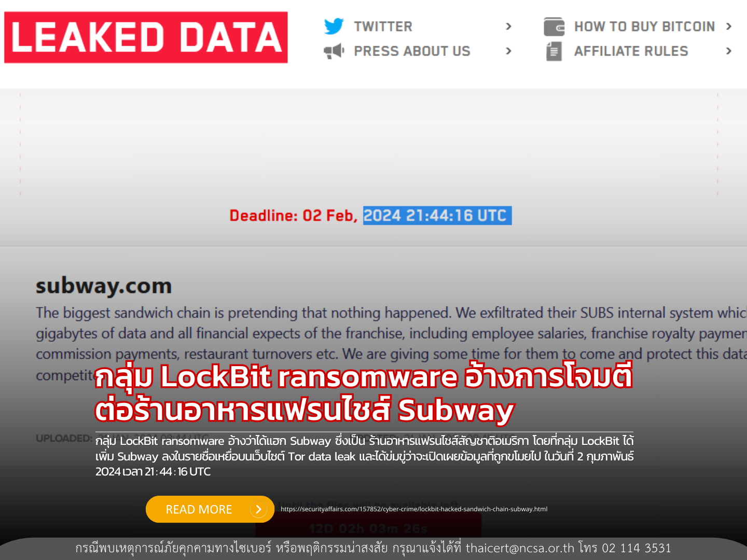
Task: Open the TWITTER menu link
Action: (x=383, y=26)
